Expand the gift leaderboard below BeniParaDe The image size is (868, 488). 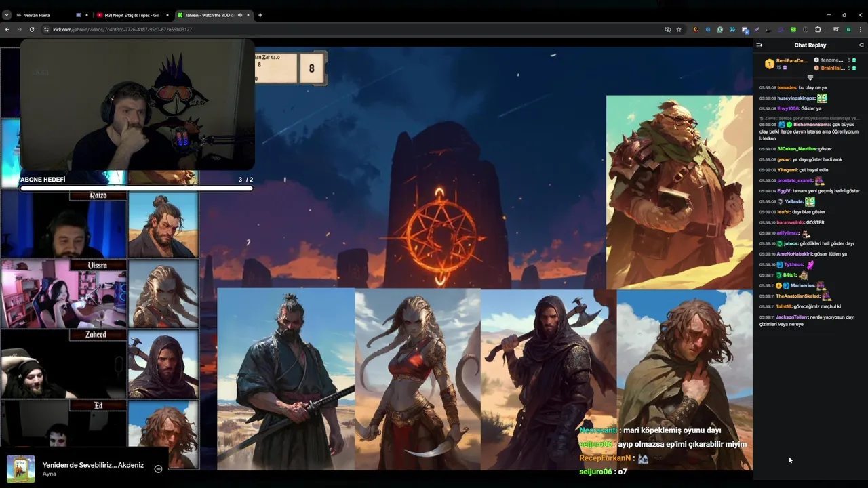[x=810, y=77]
